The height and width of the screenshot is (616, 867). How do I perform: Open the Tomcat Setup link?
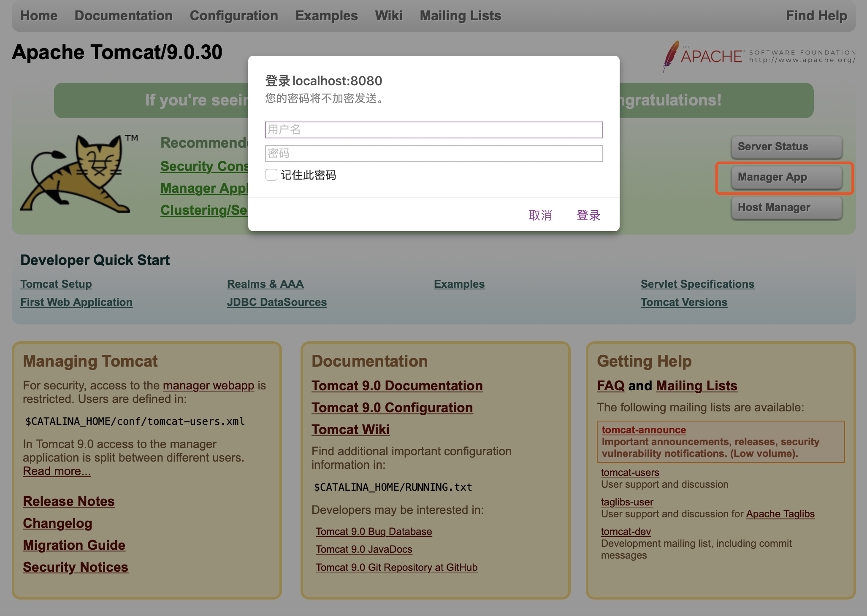[x=56, y=284]
